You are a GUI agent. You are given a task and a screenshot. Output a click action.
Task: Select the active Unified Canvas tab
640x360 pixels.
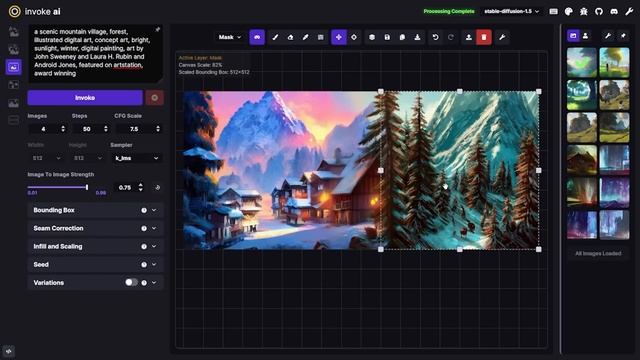[x=13, y=67]
